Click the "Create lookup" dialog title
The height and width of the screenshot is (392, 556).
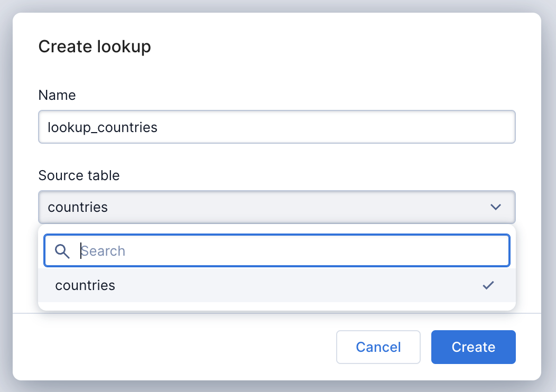click(x=95, y=46)
